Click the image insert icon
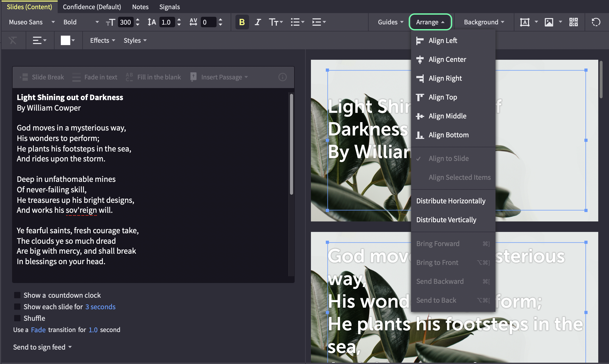Screen dimensions: 609x364 [x=549, y=22]
